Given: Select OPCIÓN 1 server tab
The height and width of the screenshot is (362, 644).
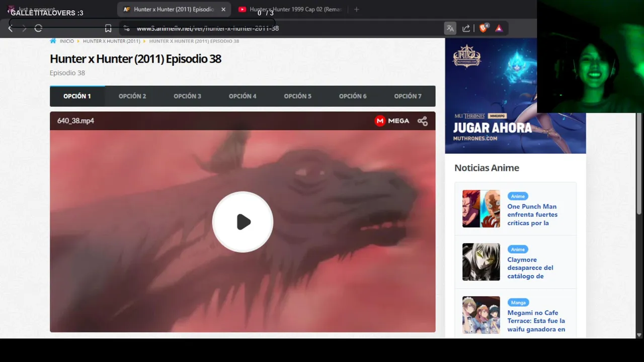Looking at the screenshot, I should pos(77,96).
